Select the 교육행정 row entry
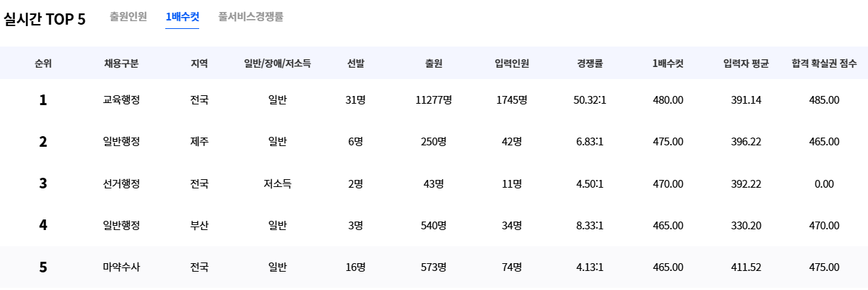The image size is (868, 290). pyautogui.click(x=121, y=100)
